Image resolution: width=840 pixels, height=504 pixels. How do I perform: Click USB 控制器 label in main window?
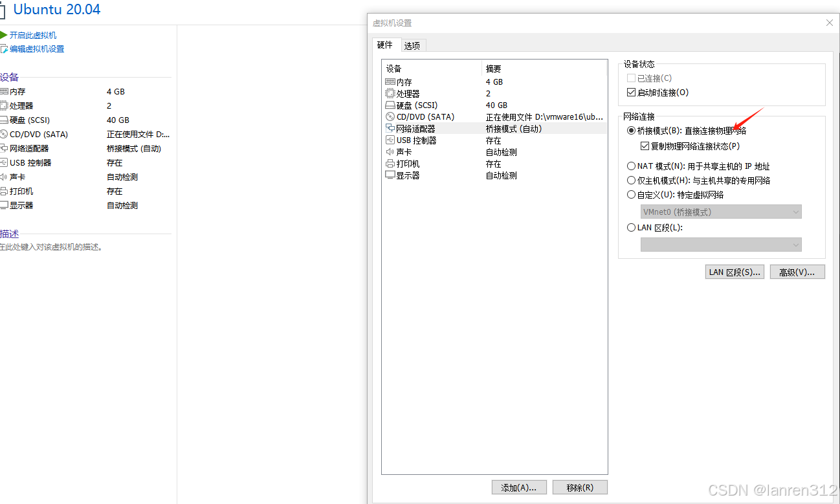click(x=30, y=163)
